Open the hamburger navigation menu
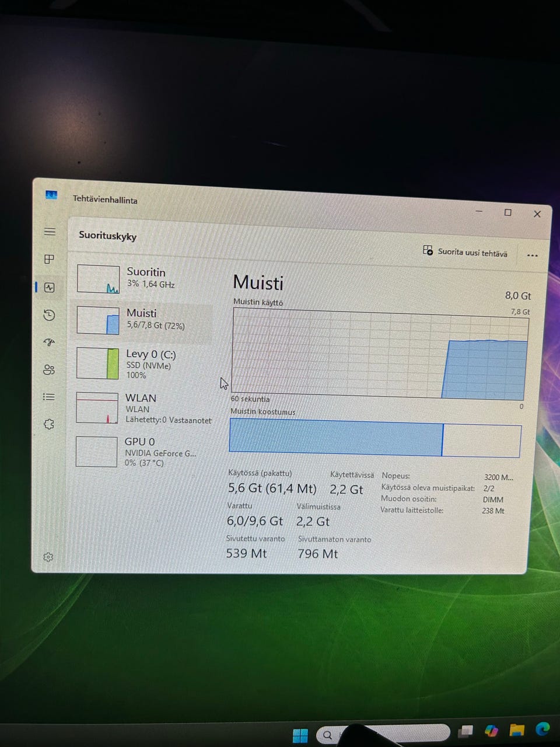This screenshot has width=560, height=747. click(50, 232)
